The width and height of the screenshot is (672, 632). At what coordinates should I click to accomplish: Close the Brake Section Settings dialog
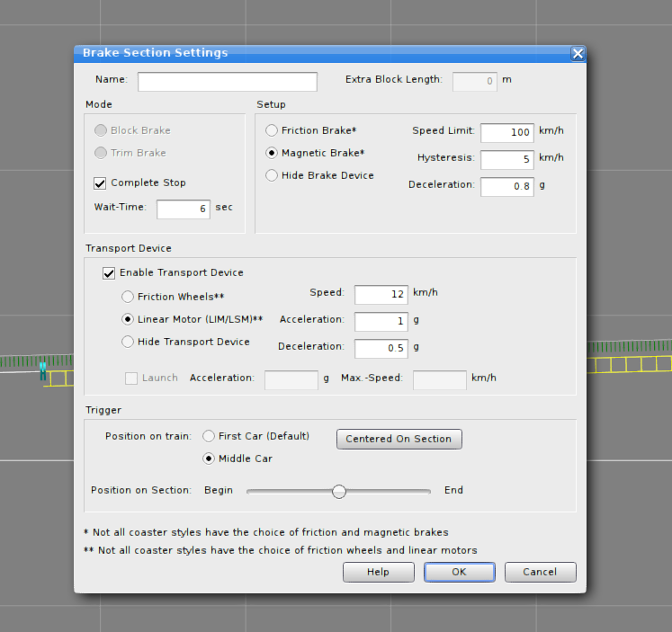point(578,53)
